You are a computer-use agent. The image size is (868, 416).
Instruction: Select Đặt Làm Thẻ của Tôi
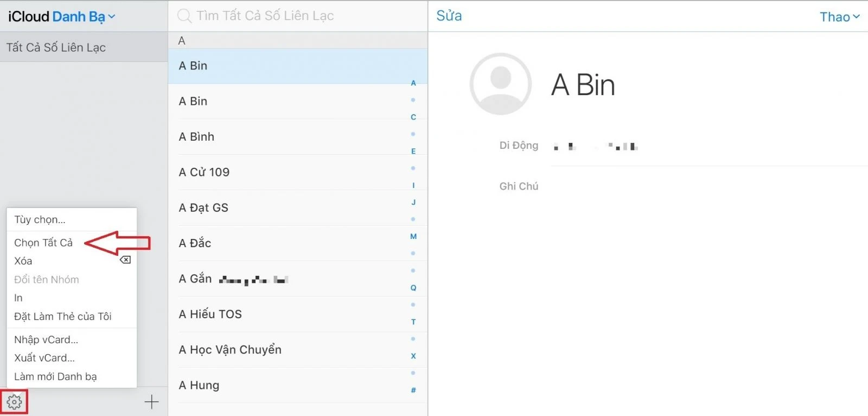[x=62, y=317]
